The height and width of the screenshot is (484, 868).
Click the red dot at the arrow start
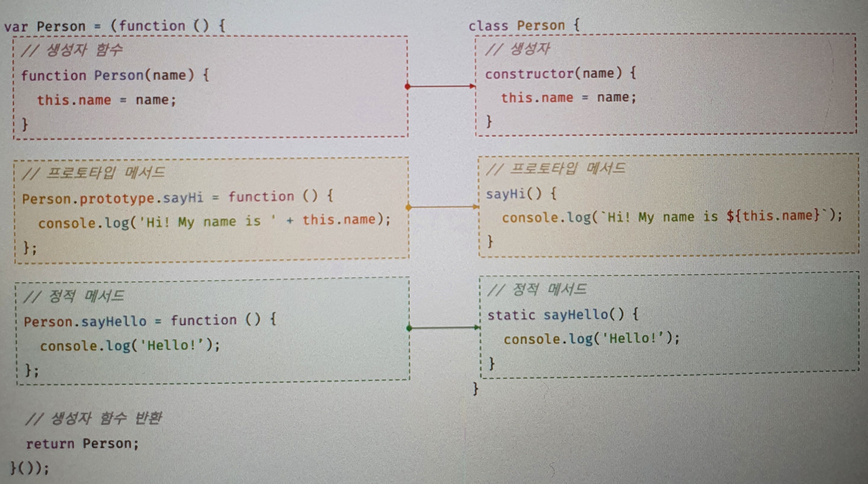pos(407,87)
